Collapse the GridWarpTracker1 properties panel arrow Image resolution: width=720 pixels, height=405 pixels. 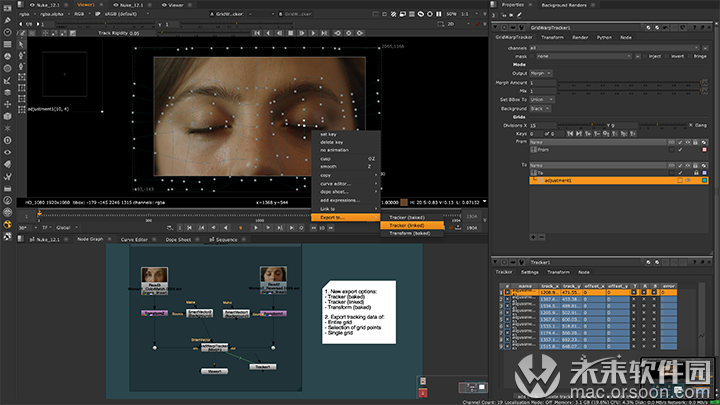tap(495, 28)
